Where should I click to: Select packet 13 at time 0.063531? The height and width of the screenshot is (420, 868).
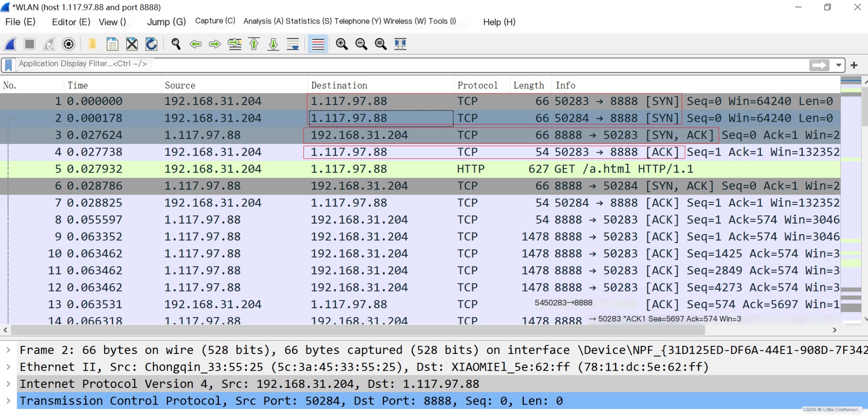pyautogui.click(x=420, y=305)
